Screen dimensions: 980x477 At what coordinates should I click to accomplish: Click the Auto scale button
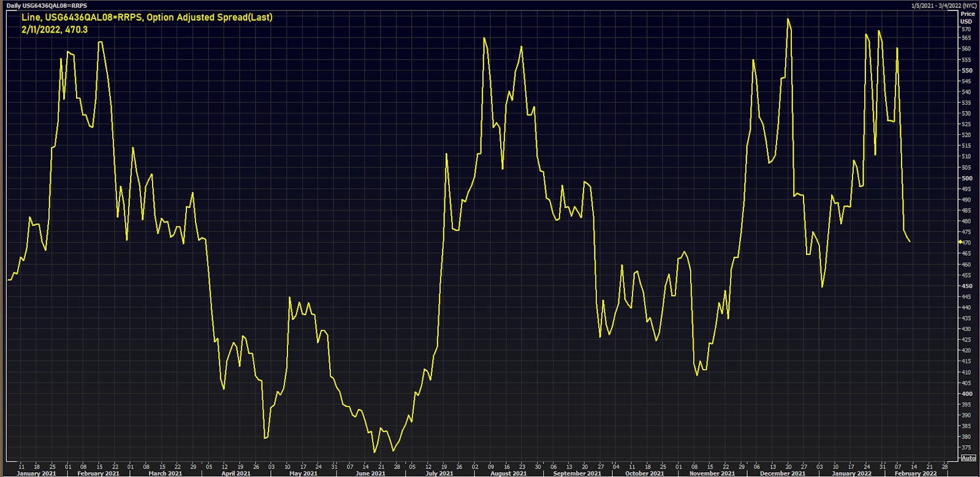[968, 458]
